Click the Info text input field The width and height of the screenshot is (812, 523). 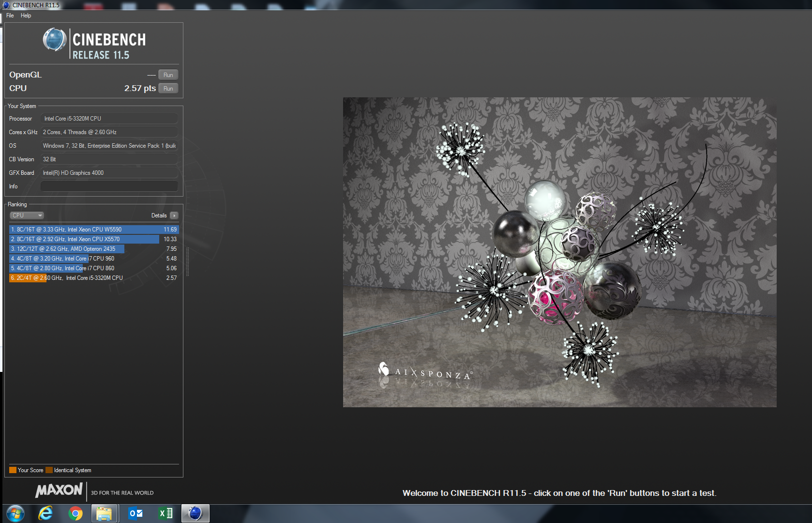coord(109,186)
